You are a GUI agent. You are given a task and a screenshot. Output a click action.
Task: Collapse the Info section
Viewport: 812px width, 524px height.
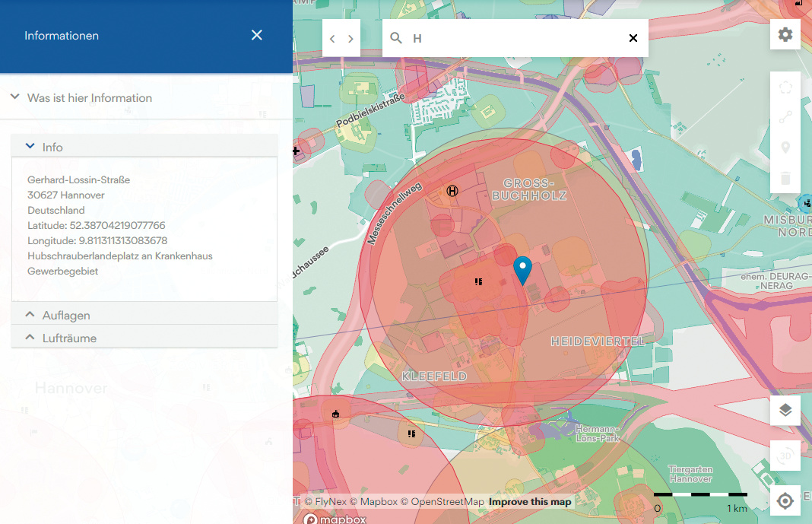(30, 146)
